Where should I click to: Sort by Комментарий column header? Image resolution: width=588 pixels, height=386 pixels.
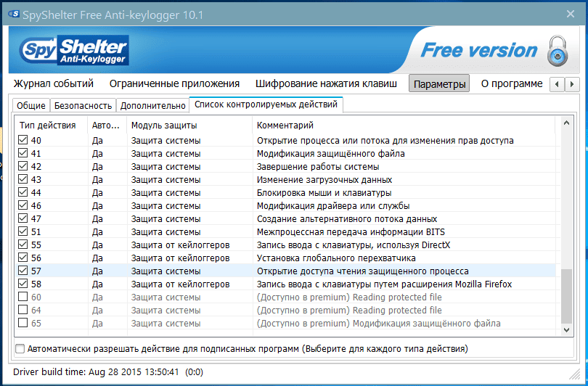pyautogui.click(x=404, y=126)
